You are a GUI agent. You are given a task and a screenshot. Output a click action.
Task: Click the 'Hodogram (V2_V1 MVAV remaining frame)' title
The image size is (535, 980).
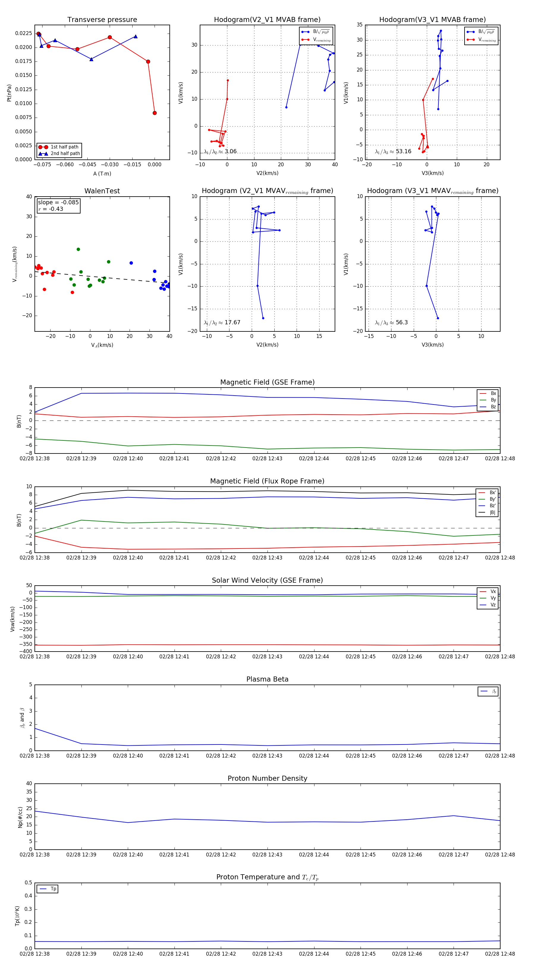coord(267,191)
